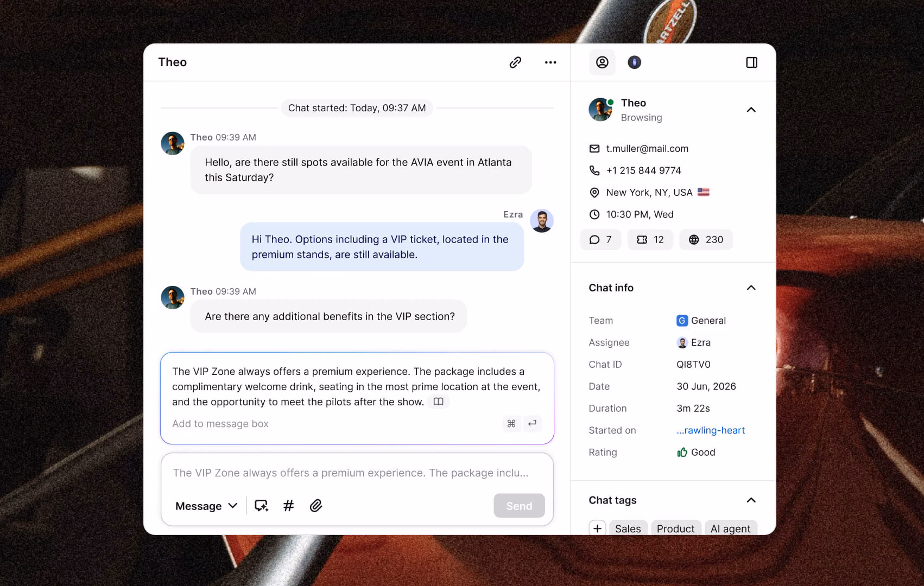The height and width of the screenshot is (586, 924).
Task: Collapse the Chat info section
Action: tap(751, 288)
